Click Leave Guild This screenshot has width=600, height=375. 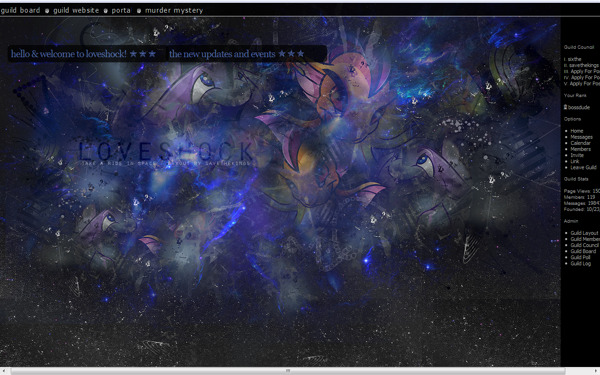(x=583, y=167)
